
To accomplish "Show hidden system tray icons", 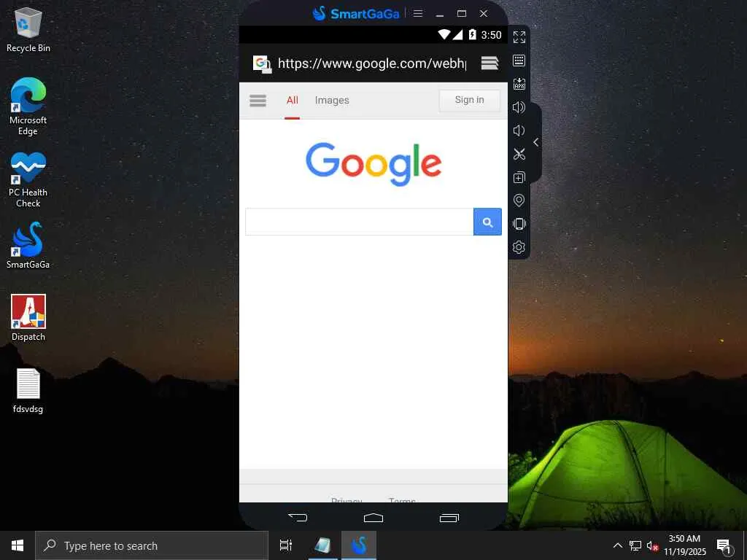I will [x=617, y=545].
